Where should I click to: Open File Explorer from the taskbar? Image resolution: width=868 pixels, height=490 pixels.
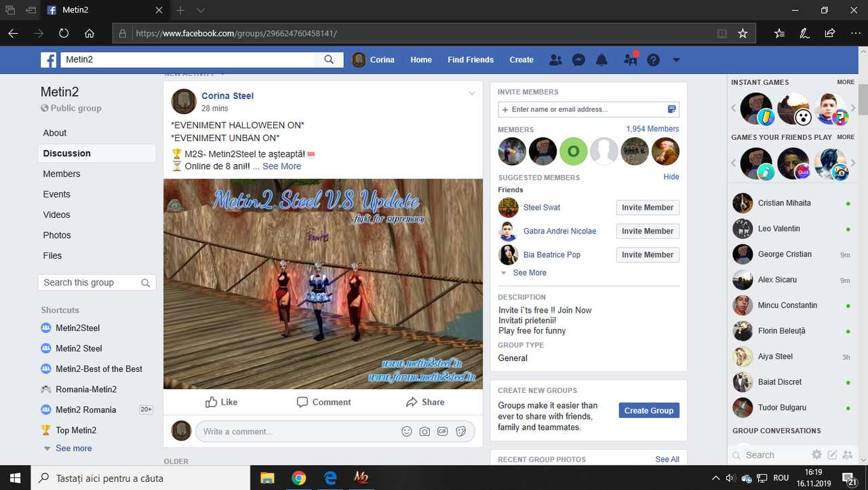coord(267,478)
